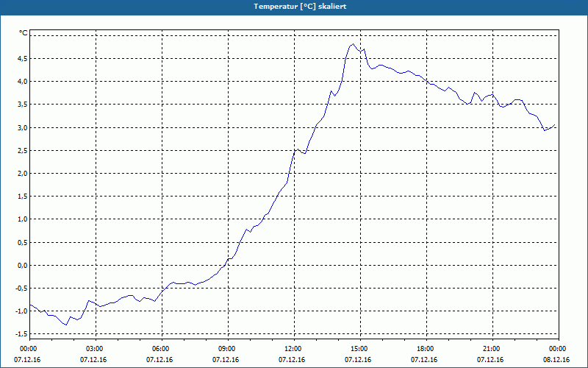Image resolution: width=588 pixels, height=368 pixels.
Task: Click the °C unit label on y-axis
Action: point(24,33)
